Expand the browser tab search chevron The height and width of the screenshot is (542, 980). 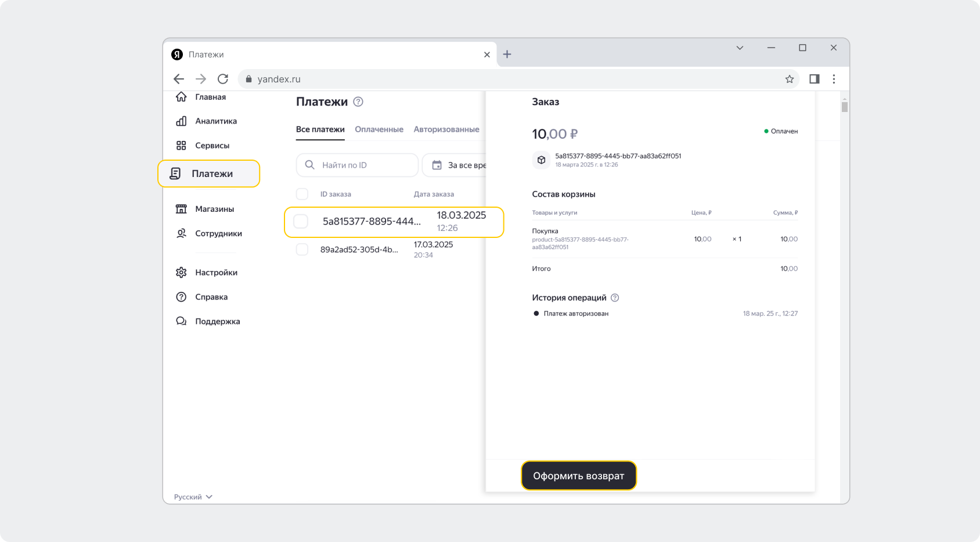tap(740, 48)
